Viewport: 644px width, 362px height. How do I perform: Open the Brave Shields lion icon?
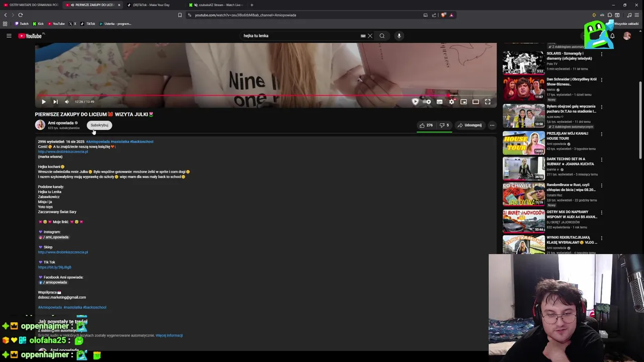click(443, 15)
